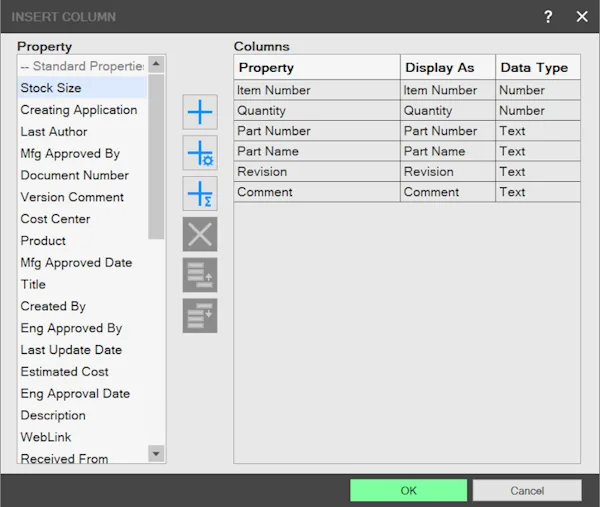Select Title property
The image size is (600, 507).
(x=82, y=284)
